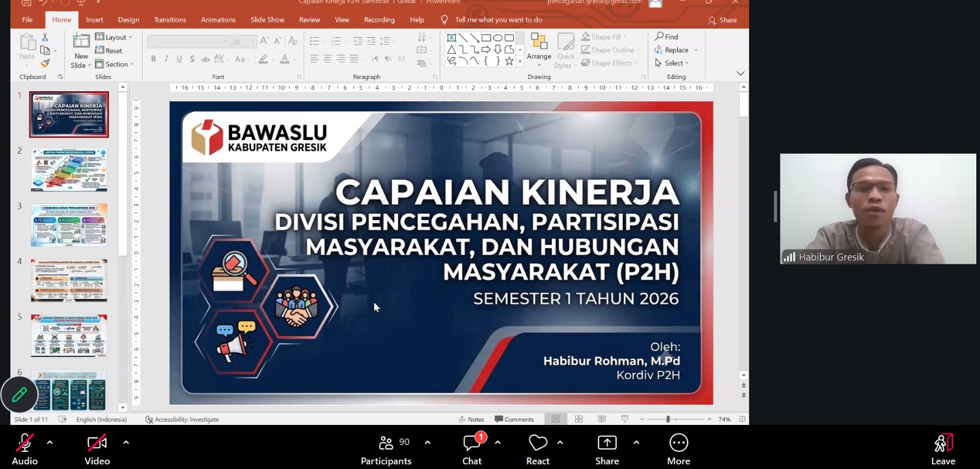Image resolution: width=980 pixels, height=469 pixels.
Task: Open the Shape Fill dropdown
Action: [604, 37]
